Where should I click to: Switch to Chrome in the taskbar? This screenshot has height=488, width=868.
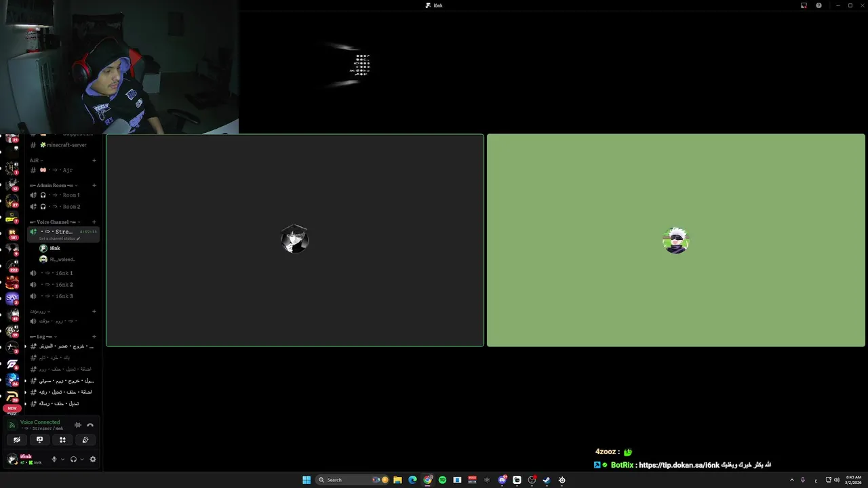coord(427,480)
